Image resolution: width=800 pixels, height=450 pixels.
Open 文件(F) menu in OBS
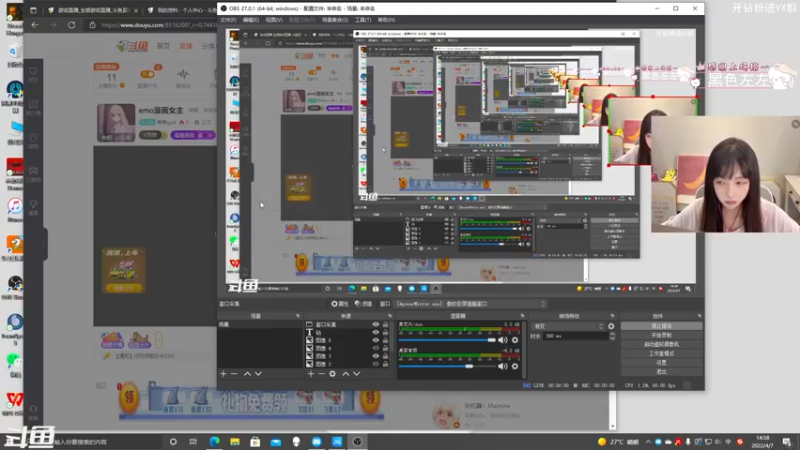click(228, 20)
